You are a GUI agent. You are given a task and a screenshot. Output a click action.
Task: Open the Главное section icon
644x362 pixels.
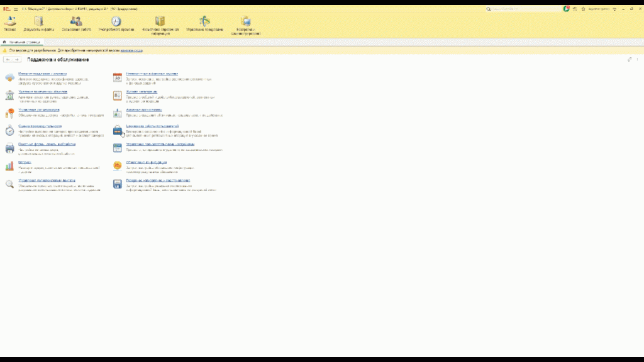(x=10, y=21)
